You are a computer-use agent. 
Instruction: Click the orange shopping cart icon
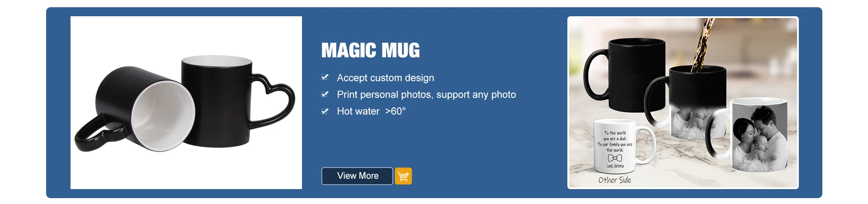point(403,176)
